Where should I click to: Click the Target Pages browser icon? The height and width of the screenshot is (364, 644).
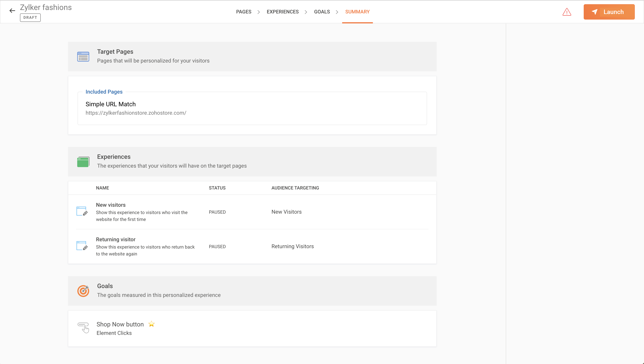83,57
